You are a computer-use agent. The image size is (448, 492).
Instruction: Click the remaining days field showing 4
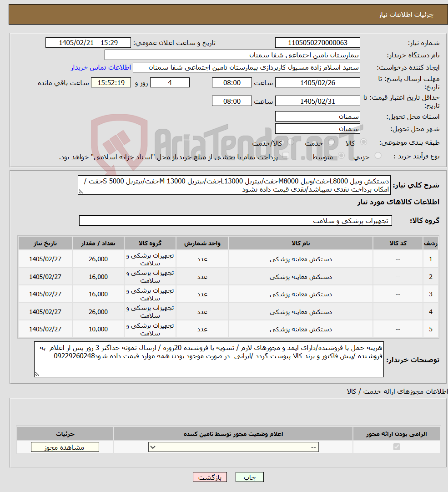[x=170, y=83]
